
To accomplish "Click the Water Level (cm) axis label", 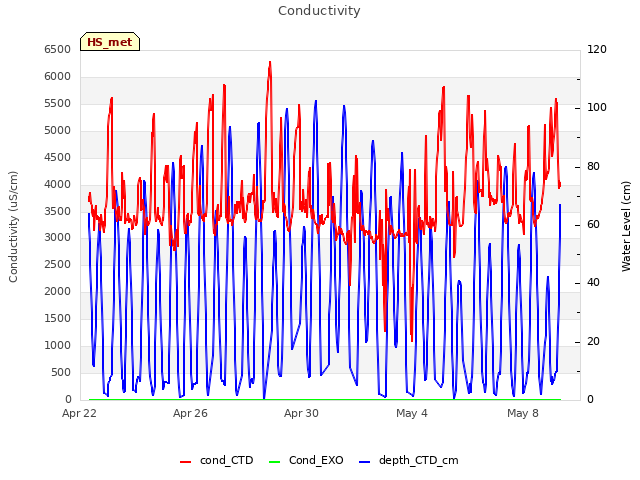I will [x=626, y=227].
